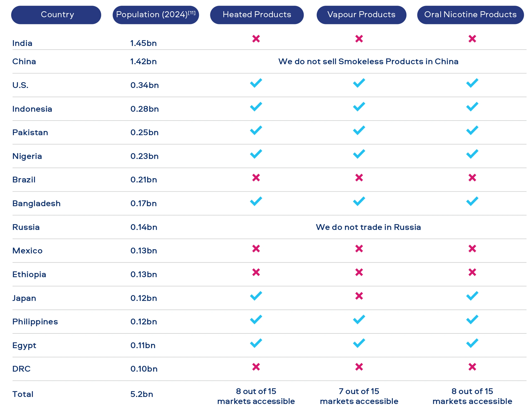Click the DRC Vapour Products red cross

(x=359, y=367)
